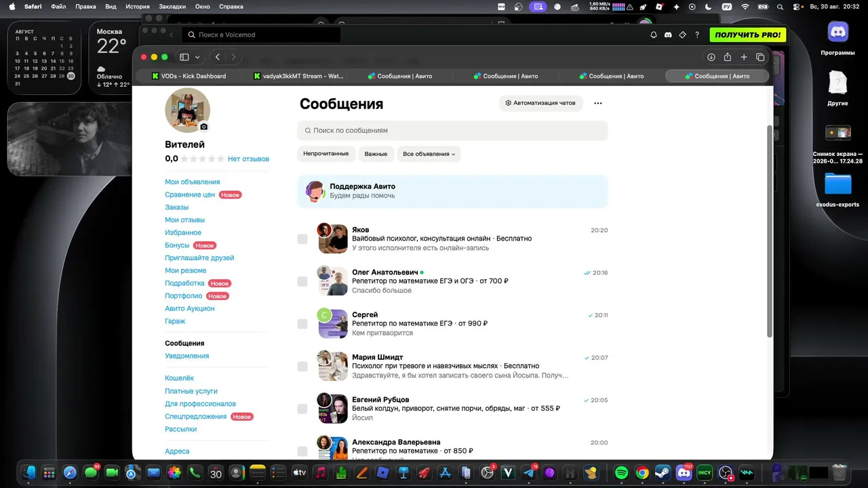Open Сравнение цен link
Viewport: 868px width, 488px height.
pyautogui.click(x=190, y=195)
